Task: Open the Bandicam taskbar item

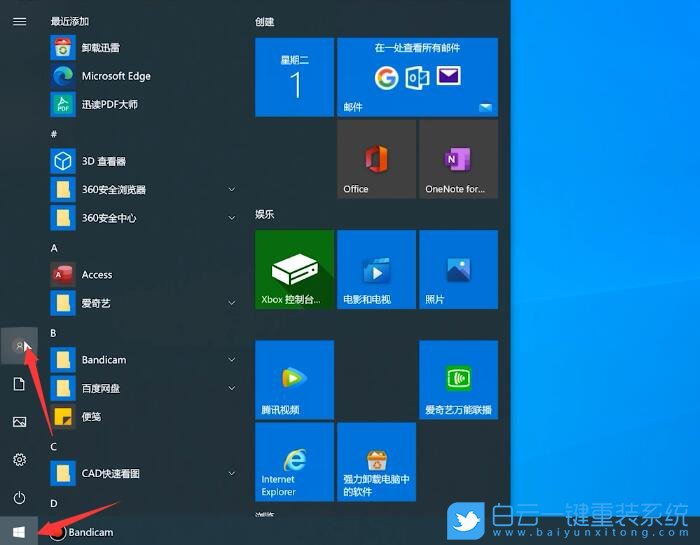Action: click(x=81, y=532)
